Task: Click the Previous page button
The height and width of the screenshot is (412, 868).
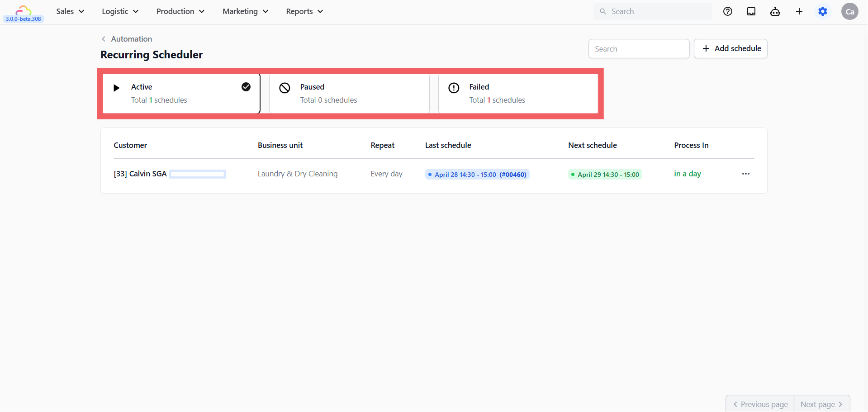Action: pyautogui.click(x=760, y=404)
